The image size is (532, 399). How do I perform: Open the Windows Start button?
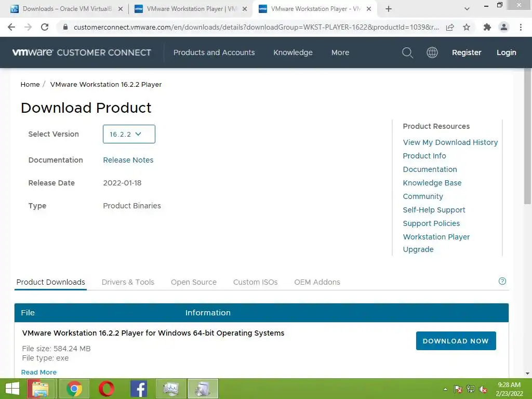pos(12,389)
